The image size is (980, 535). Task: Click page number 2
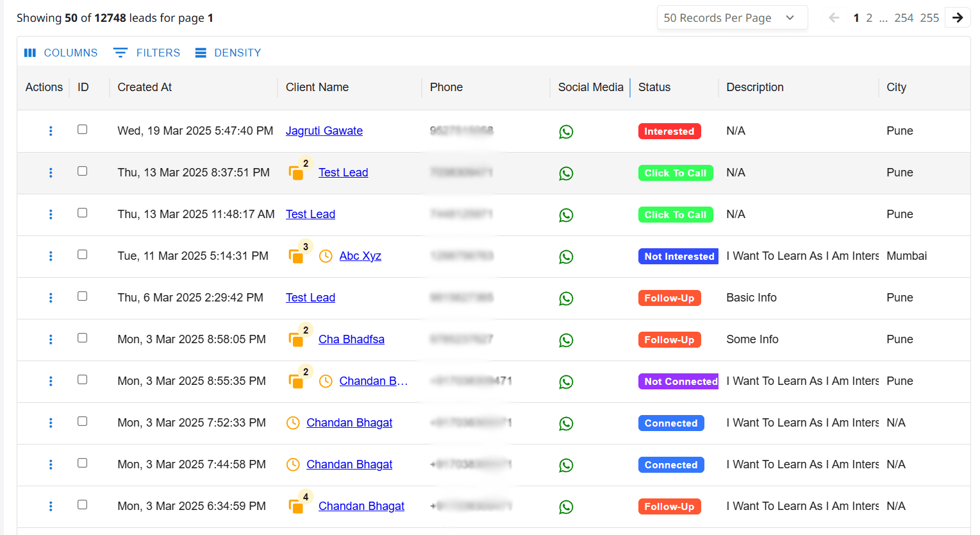click(x=869, y=17)
